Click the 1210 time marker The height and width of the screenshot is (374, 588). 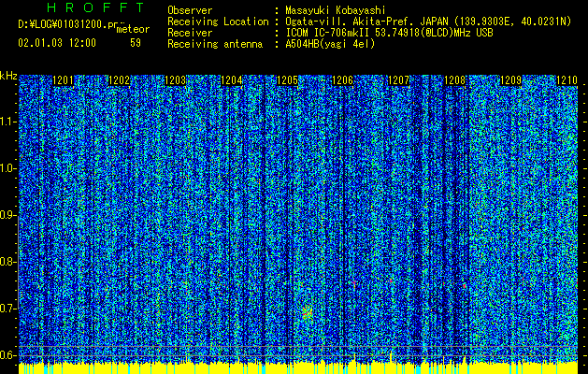point(566,80)
